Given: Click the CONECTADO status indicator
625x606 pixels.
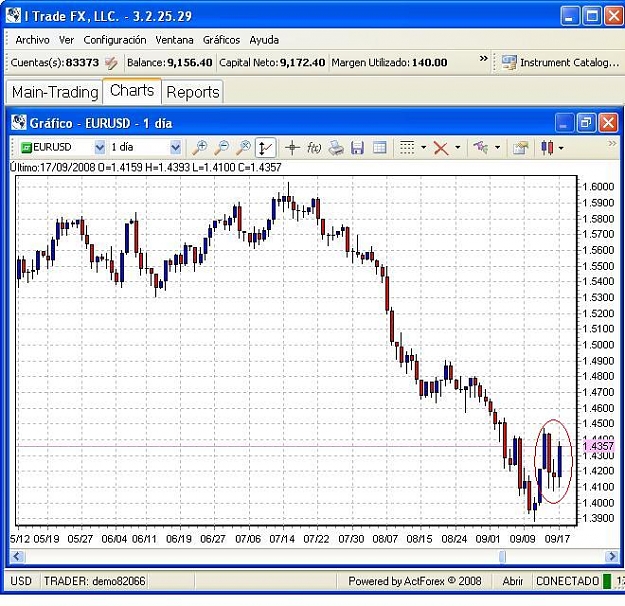Looking at the screenshot, I should click(568, 581).
